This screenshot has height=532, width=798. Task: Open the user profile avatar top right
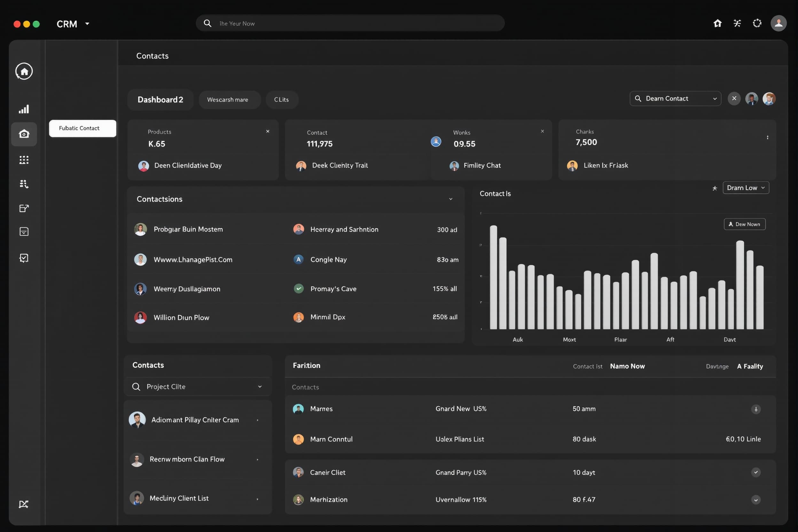pos(778,23)
